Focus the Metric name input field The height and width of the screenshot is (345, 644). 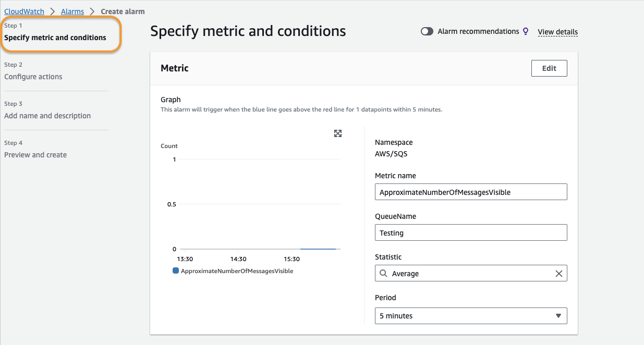click(470, 192)
